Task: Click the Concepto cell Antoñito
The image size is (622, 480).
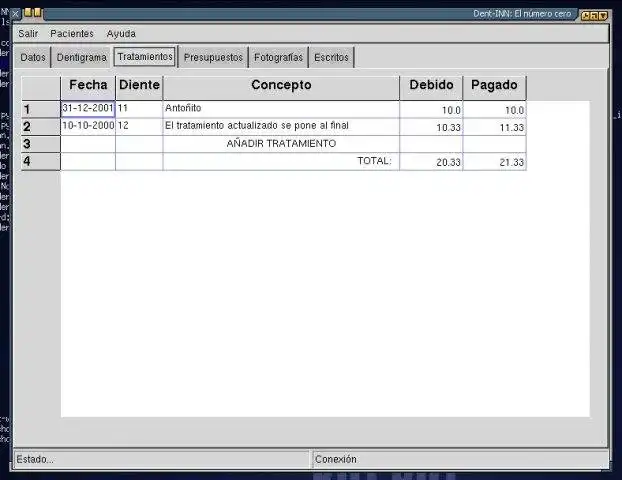Action: [281, 109]
